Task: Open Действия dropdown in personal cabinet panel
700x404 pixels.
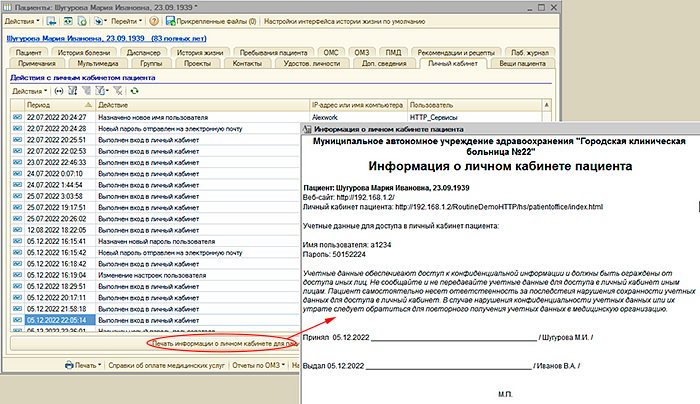Action: point(30,91)
